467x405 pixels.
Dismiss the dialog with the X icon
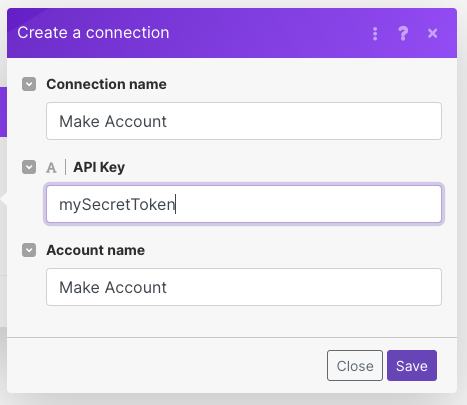(x=433, y=33)
